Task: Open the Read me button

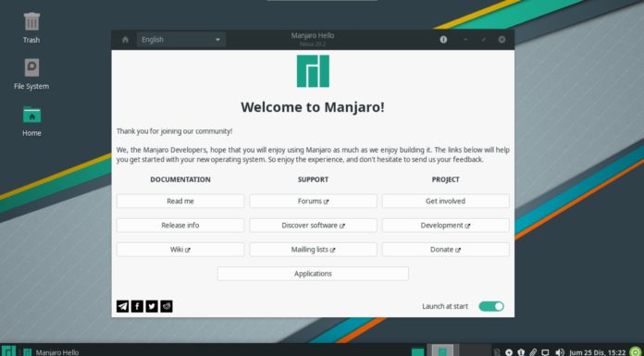Action: (x=180, y=202)
